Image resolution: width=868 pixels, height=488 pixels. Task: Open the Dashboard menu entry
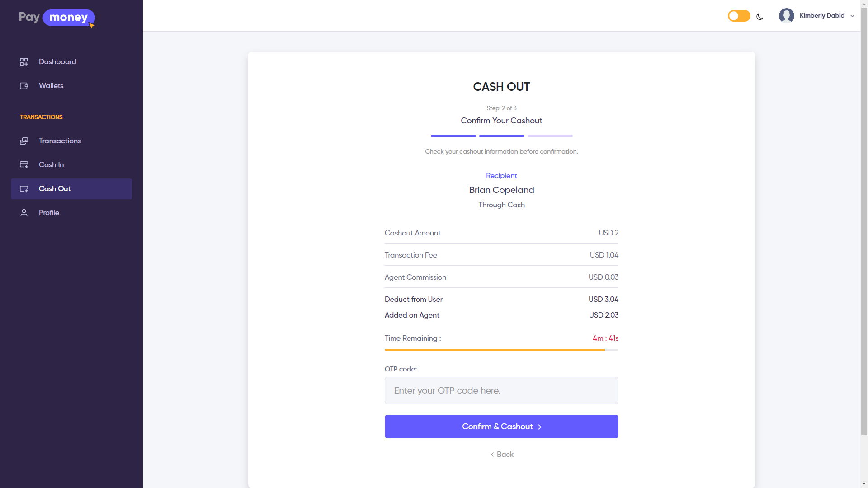pos(57,62)
